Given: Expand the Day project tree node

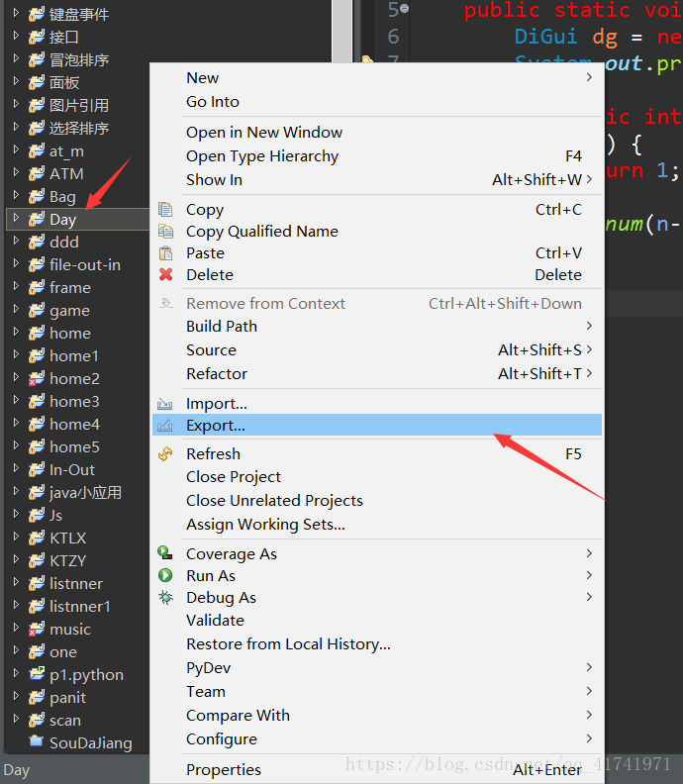Looking at the screenshot, I should 16,218.
